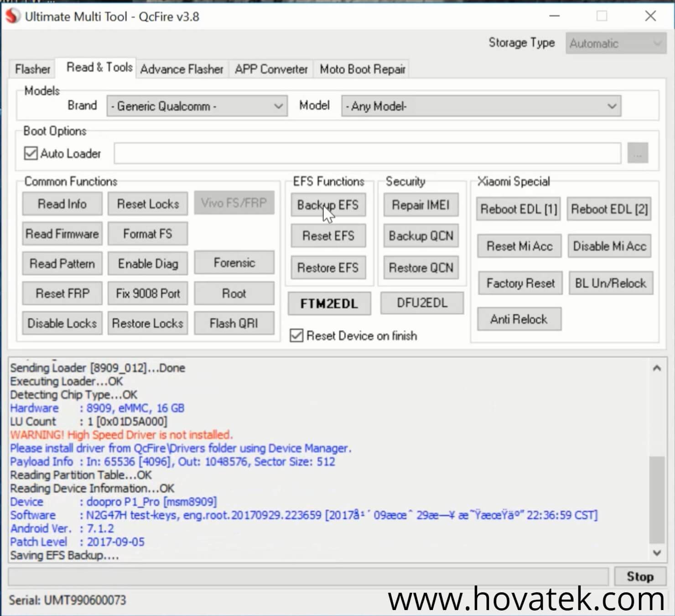This screenshot has width=675, height=616.
Task: Click the Reset EFS button
Action: point(328,236)
